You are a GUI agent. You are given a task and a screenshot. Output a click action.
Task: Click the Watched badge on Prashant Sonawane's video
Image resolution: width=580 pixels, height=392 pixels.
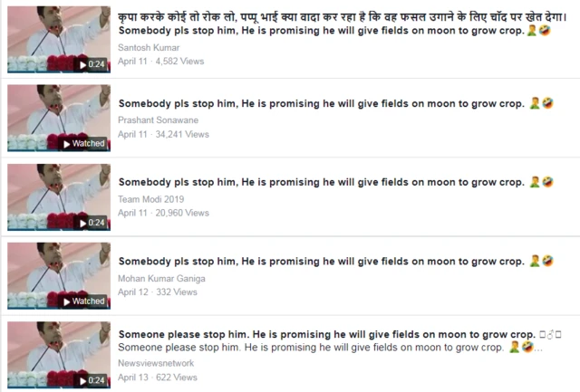coord(84,143)
